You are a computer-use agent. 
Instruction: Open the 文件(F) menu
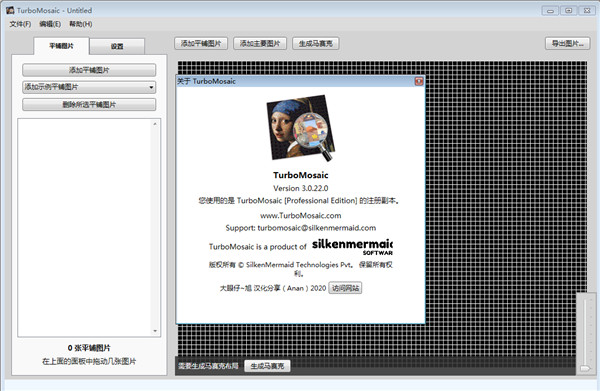20,24
